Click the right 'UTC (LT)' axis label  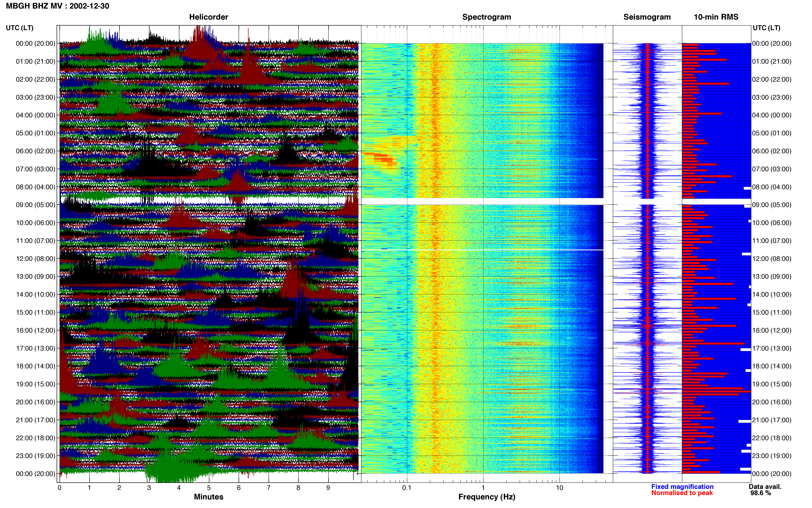pos(766,28)
